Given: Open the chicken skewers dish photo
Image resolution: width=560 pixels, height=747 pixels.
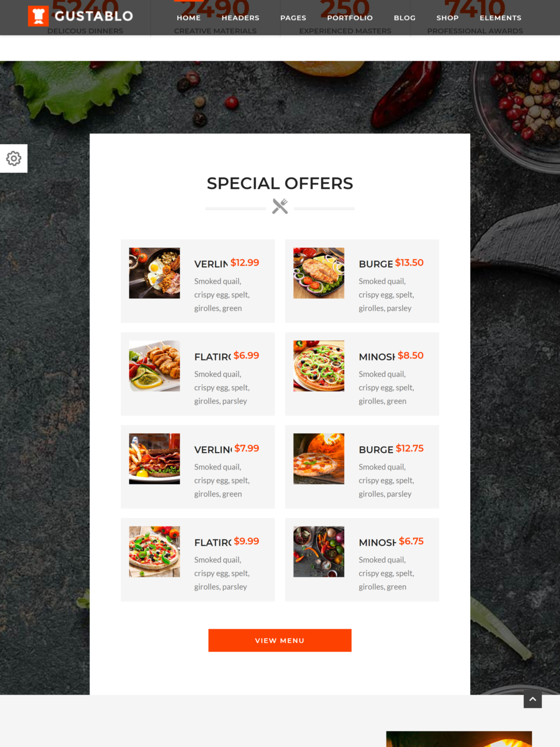Looking at the screenshot, I should click(x=155, y=366).
